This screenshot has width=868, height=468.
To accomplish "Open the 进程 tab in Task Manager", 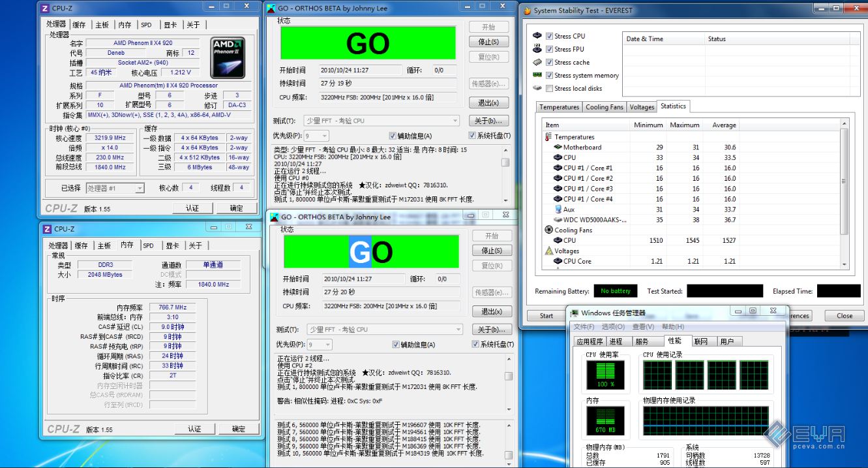I will tap(616, 341).
